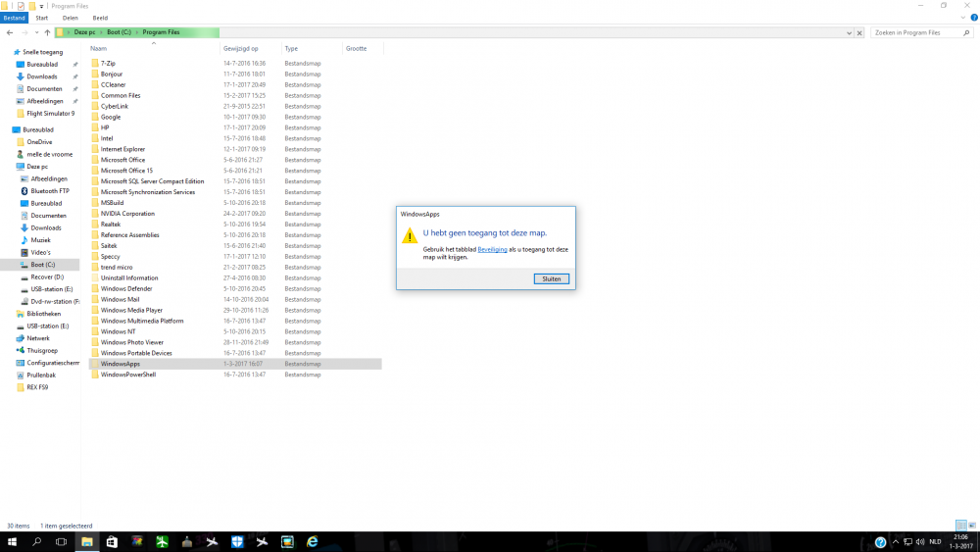Select 'melle de vroome' user folder
Image resolution: width=980 pixels, height=552 pixels.
49,154
